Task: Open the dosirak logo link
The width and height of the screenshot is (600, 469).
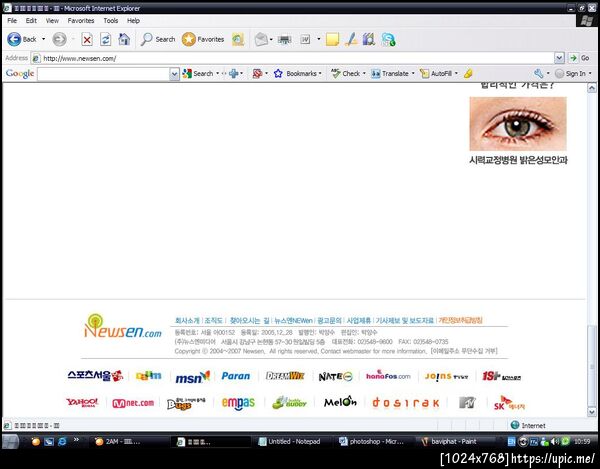Action: pos(406,402)
